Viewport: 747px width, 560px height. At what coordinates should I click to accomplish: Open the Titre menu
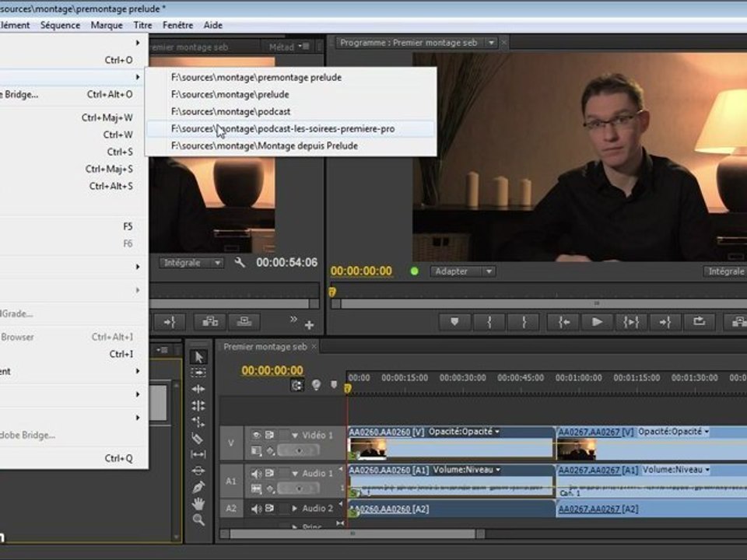(x=143, y=25)
